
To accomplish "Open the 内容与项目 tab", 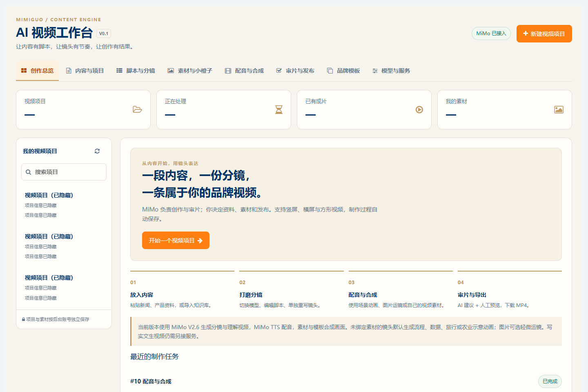I will [x=85, y=71].
